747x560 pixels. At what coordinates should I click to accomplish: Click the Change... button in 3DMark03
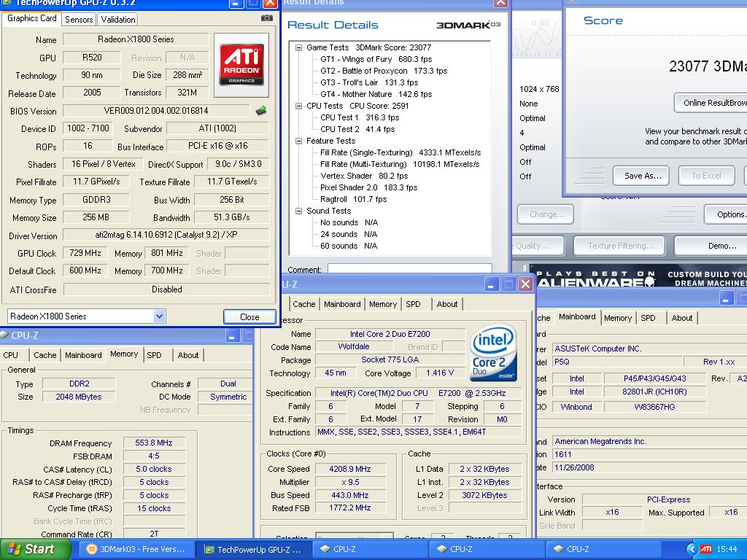[x=546, y=214]
